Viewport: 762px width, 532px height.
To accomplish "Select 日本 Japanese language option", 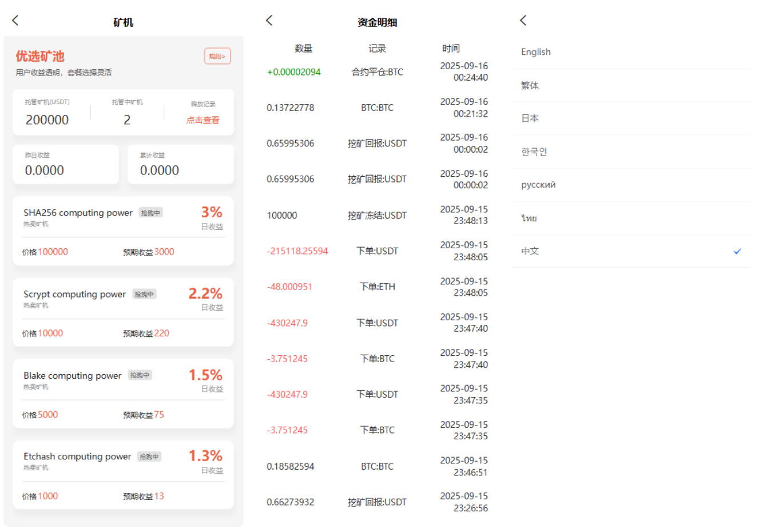I will (x=530, y=118).
